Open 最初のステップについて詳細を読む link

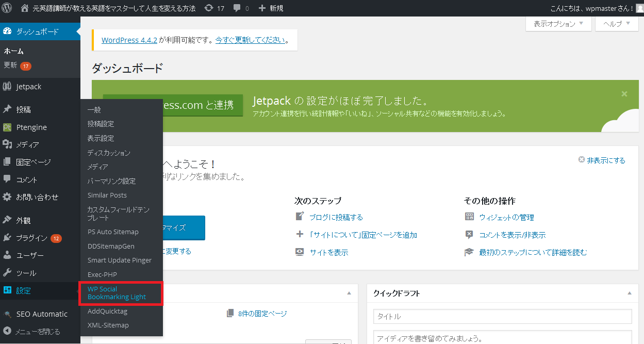533,252
